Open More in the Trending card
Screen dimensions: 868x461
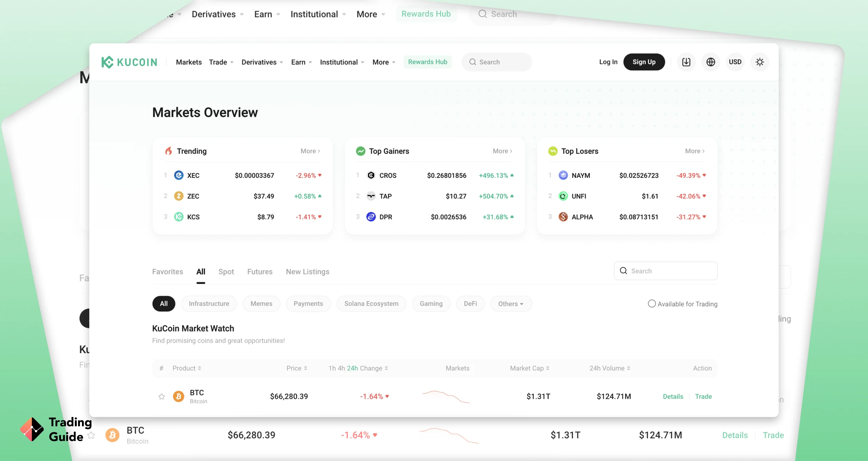pos(310,151)
